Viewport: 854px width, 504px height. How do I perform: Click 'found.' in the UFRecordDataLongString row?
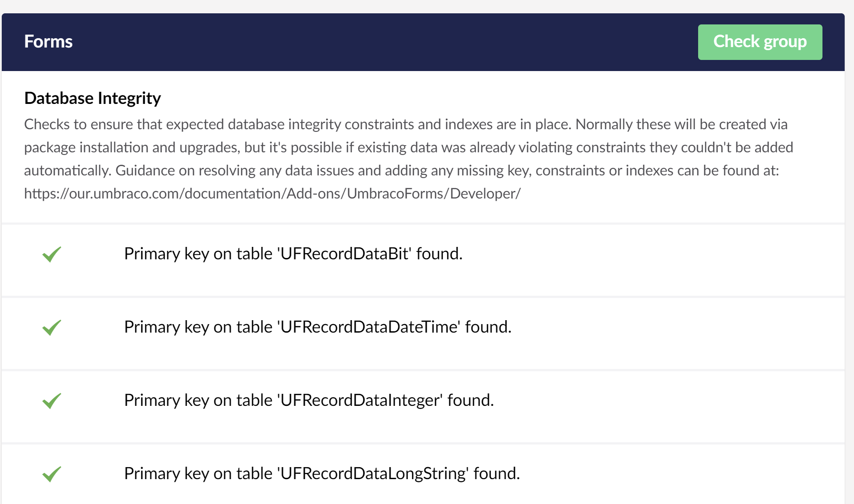click(x=497, y=473)
